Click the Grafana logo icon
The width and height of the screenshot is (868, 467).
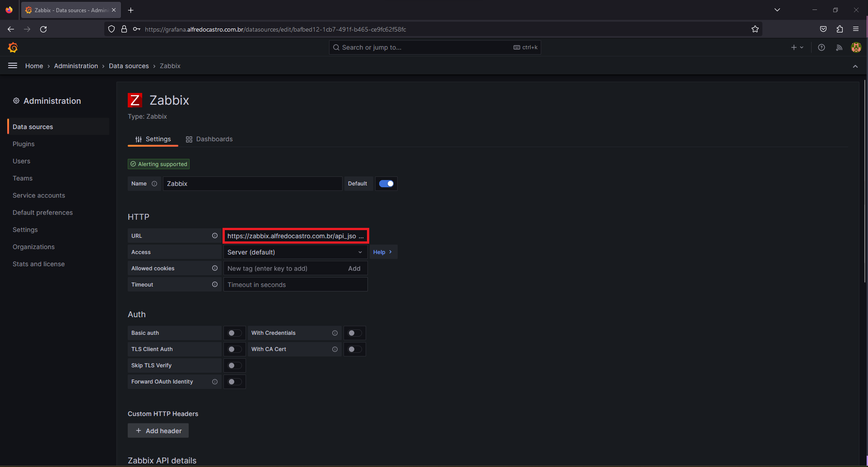pyautogui.click(x=13, y=47)
